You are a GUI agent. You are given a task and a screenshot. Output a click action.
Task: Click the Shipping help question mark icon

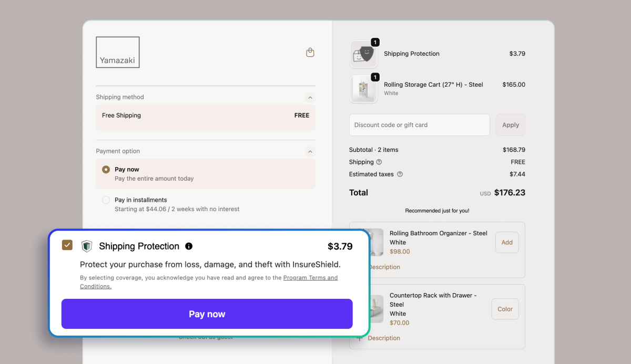[x=379, y=162]
